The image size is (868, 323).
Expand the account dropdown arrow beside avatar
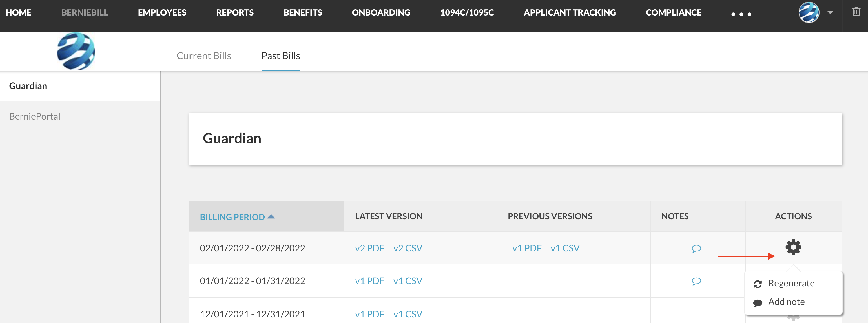830,13
